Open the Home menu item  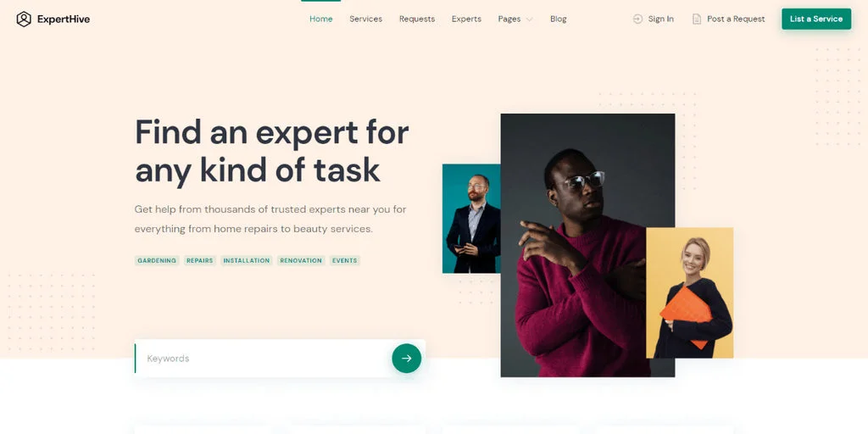click(321, 19)
